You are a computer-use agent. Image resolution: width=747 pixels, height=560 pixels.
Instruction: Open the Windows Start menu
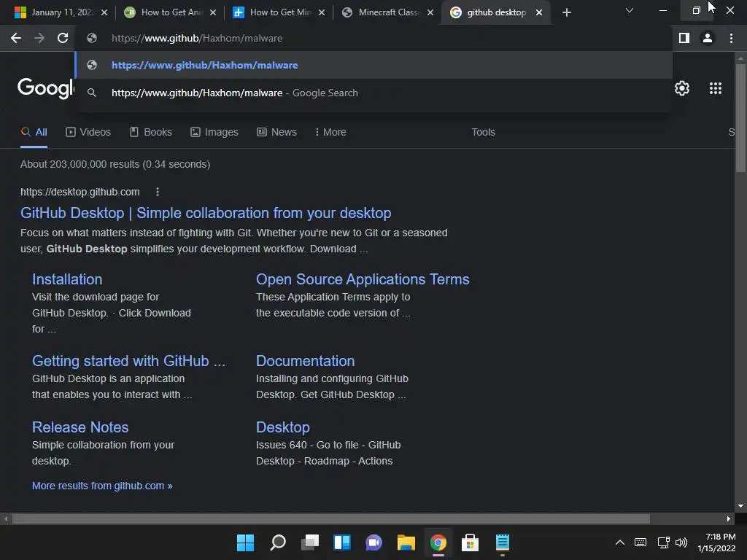click(245, 542)
